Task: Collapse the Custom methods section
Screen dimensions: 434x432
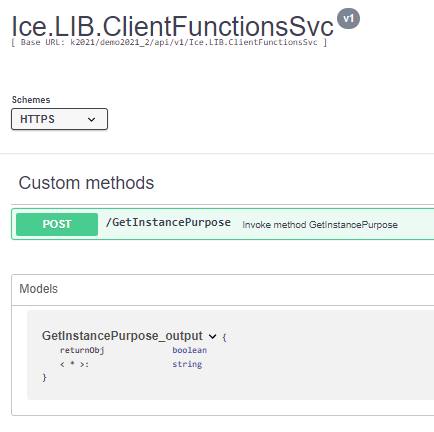Action: point(86,183)
